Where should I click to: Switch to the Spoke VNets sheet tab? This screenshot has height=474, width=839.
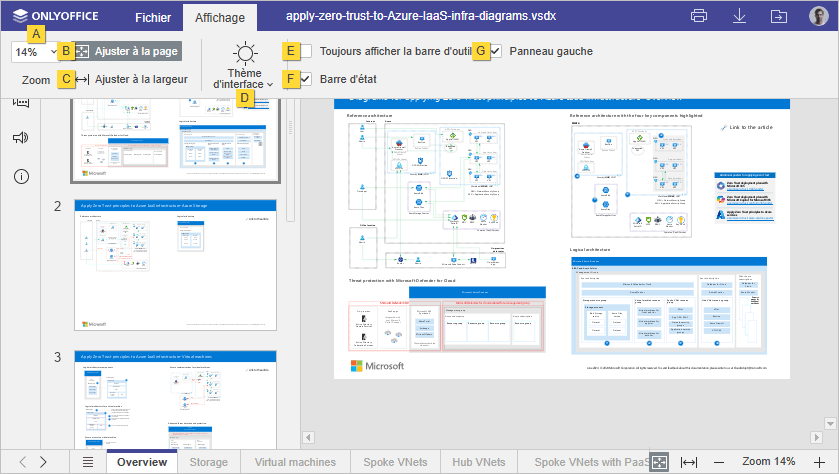pos(395,462)
